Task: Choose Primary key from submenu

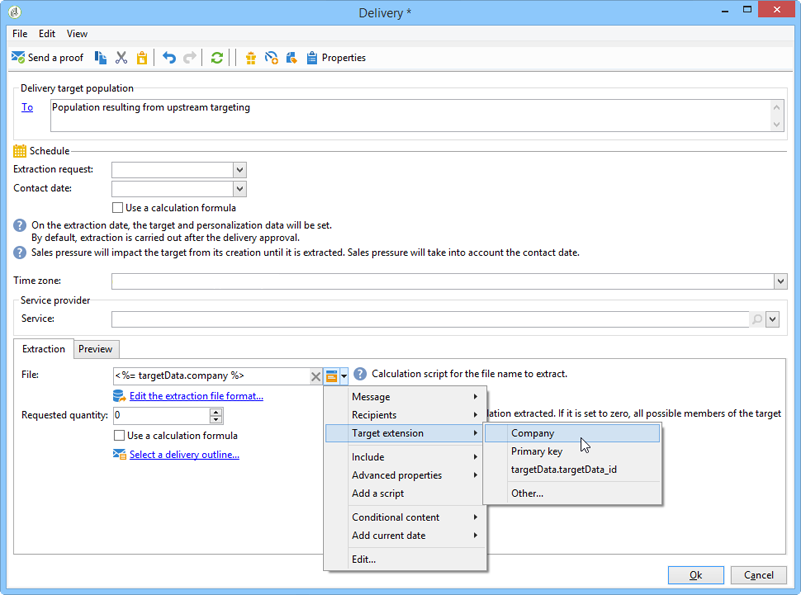Action: point(572,452)
